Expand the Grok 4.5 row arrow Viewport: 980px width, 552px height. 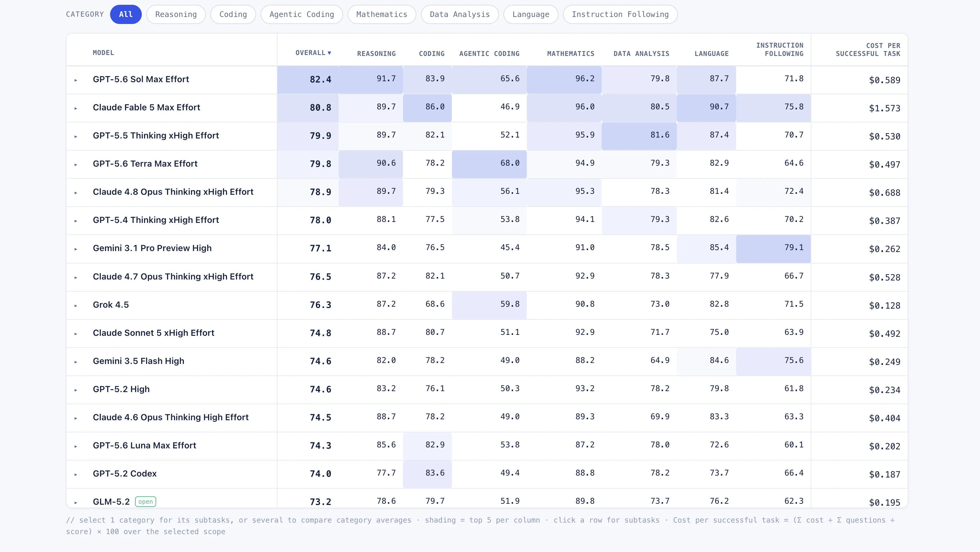[76, 306]
